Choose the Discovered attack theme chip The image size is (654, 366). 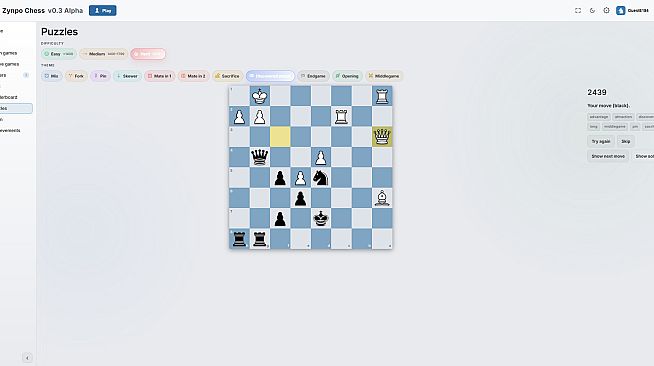[270, 76]
